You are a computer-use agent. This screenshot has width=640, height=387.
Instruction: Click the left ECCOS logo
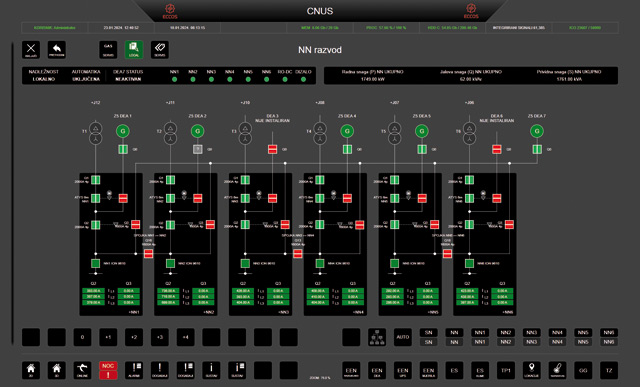click(170, 11)
